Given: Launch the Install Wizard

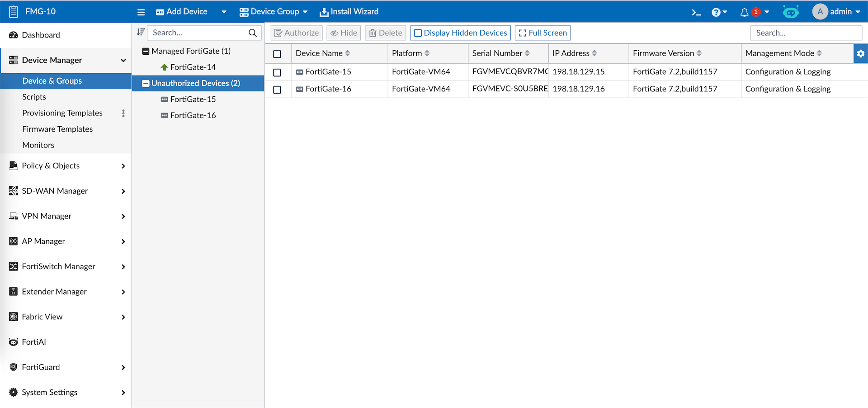Looking at the screenshot, I should (349, 12).
